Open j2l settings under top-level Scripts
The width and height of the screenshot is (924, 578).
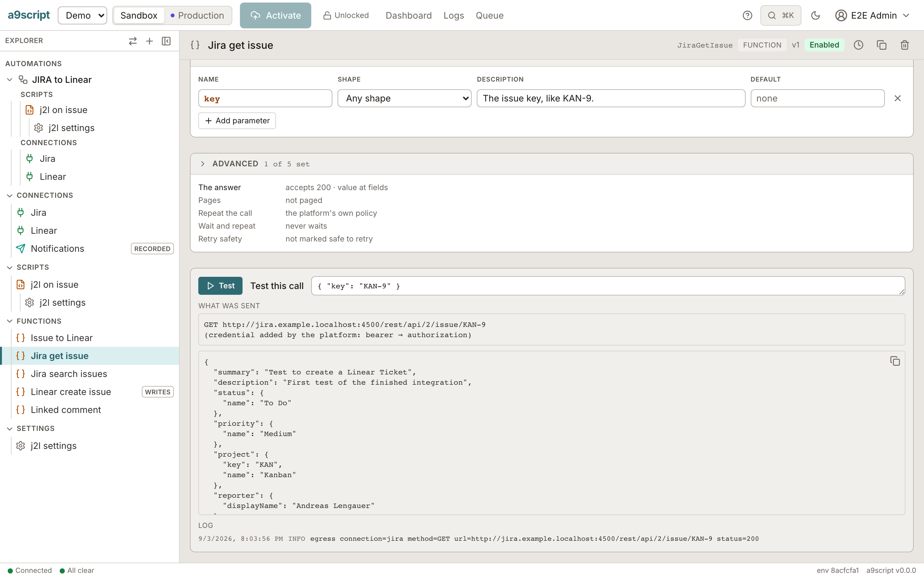click(62, 302)
